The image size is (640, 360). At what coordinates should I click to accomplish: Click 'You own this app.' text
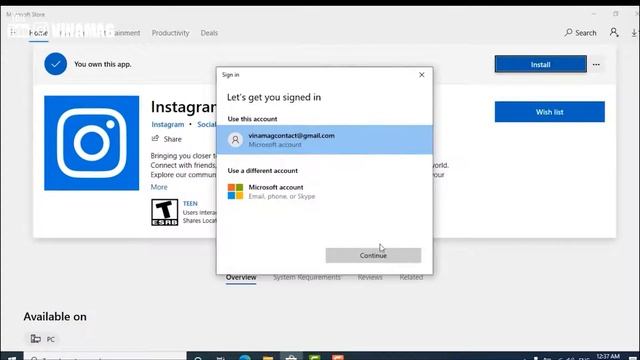(103, 64)
